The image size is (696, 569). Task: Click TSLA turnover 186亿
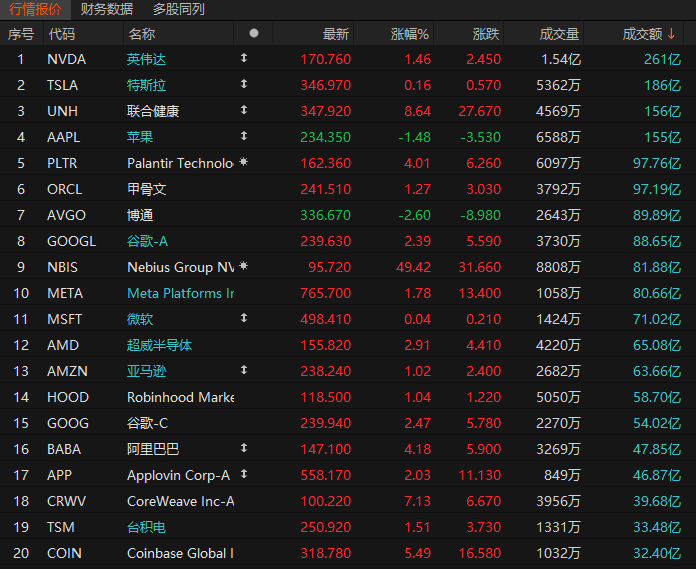[x=663, y=85]
